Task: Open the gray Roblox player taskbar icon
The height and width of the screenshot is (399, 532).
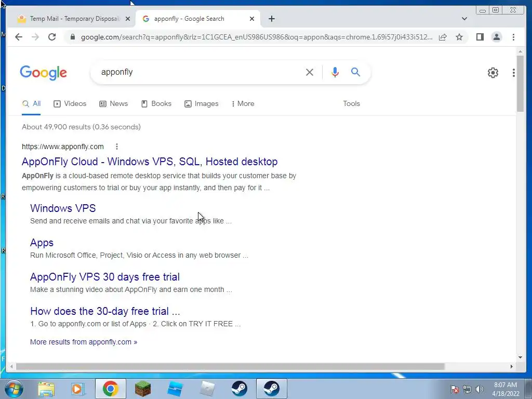Action: click(207, 389)
